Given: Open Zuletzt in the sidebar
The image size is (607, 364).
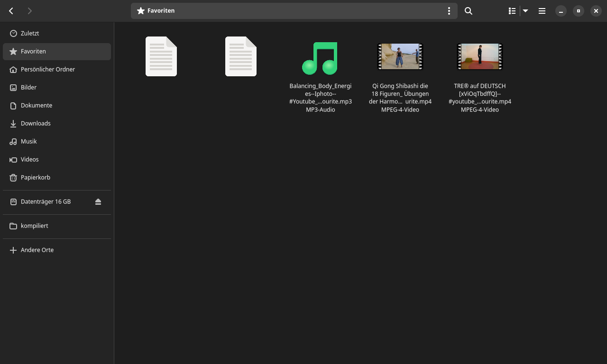Looking at the screenshot, I should pos(30,33).
